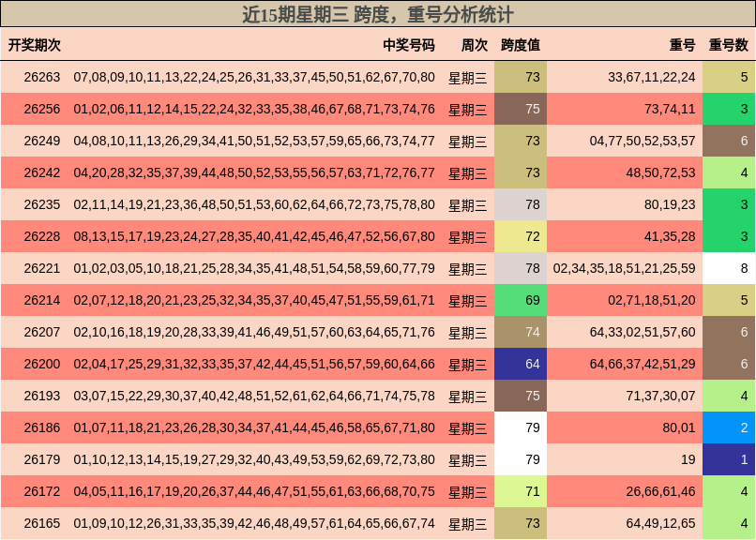
Task: Select the green span cell 69
Action: pos(521,300)
